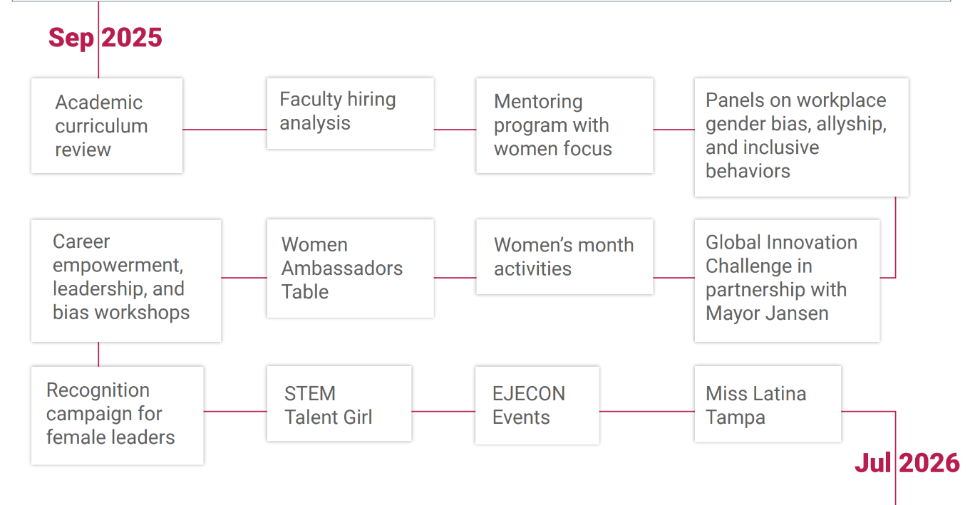Screen dimensions: 980x505
Task: Select Recognition campaign for female leaders box
Action: pos(118,415)
